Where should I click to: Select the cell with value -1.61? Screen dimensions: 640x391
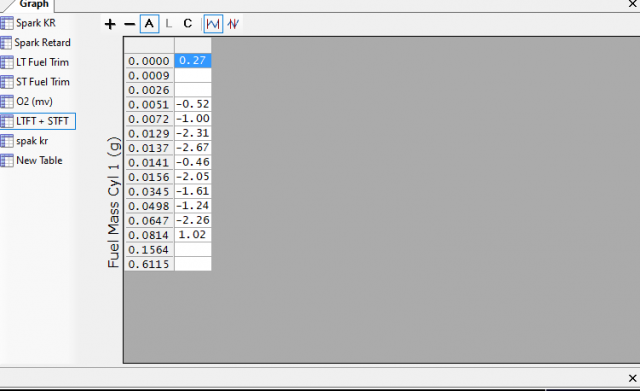tap(193, 191)
